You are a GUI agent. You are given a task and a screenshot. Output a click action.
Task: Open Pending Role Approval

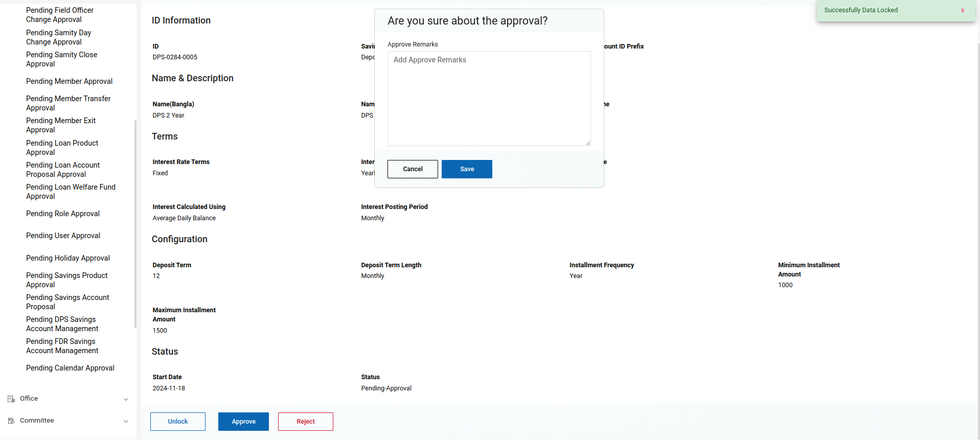pyautogui.click(x=63, y=214)
